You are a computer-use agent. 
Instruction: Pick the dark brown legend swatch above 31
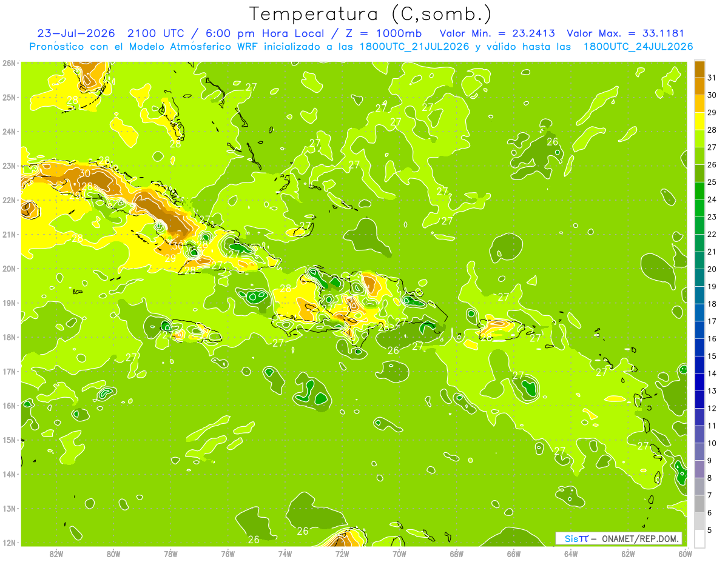coord(699,69)
